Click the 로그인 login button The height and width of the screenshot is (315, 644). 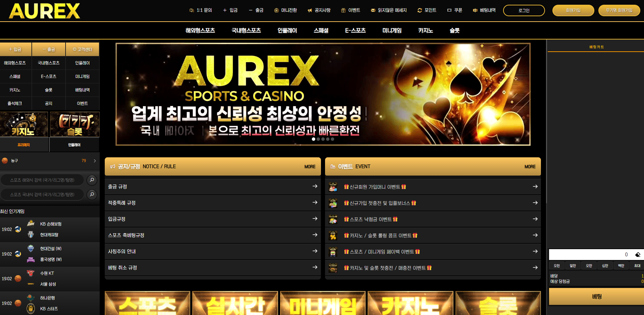(x=524, y=10)
